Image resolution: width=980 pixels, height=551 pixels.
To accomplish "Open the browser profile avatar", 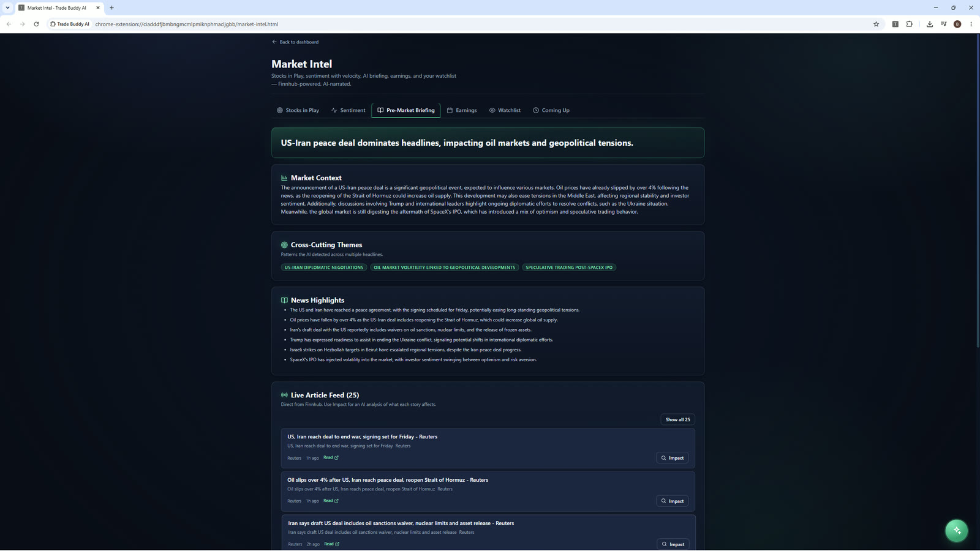I will coord(957,24).
